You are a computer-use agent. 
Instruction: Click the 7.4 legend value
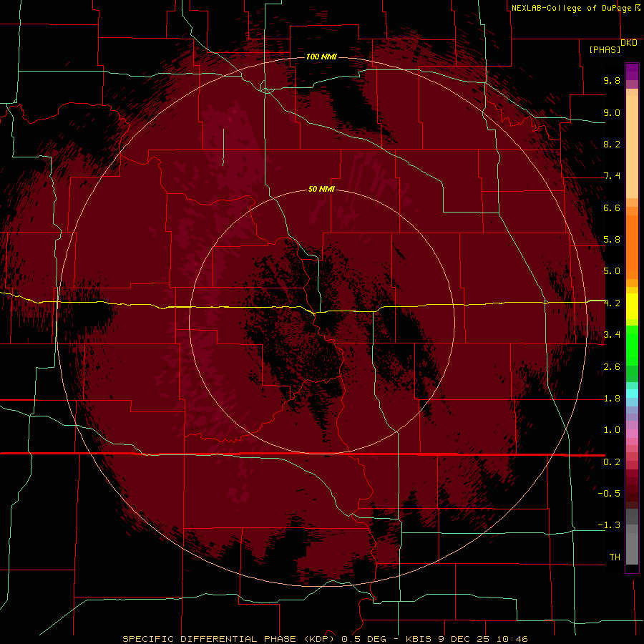[x=612, y=176]
